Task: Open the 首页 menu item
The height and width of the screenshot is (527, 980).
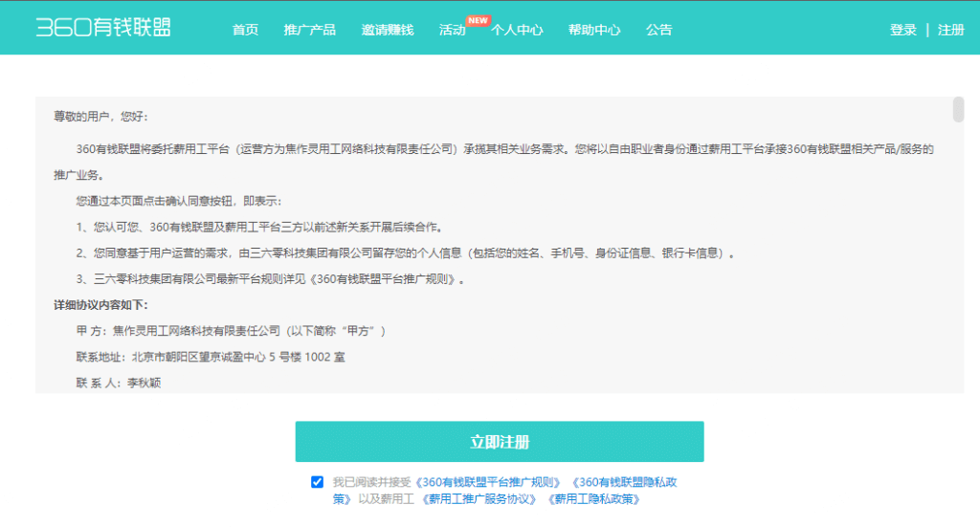Action: (x=245, y=30)
